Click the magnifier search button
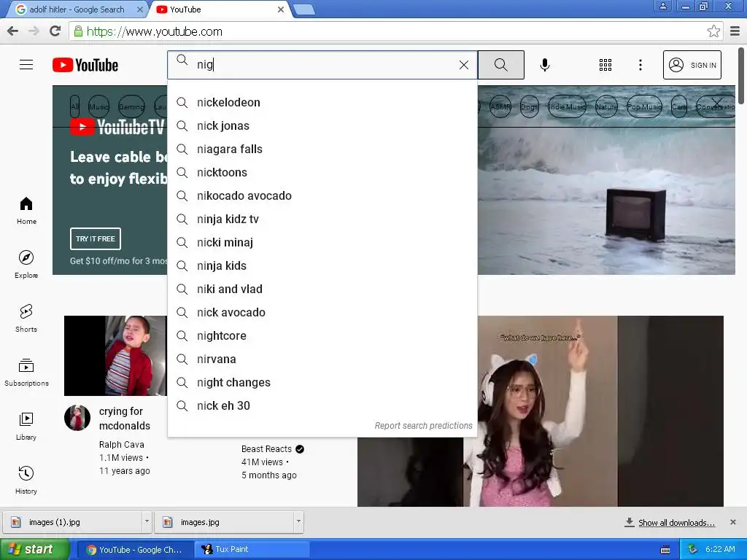 click(x=500, y=65)
